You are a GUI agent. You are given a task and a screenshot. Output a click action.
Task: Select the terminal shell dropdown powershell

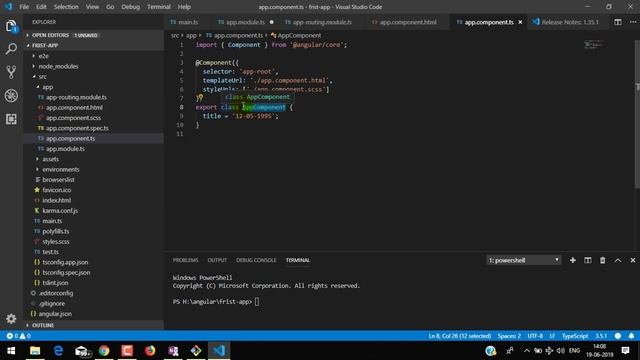524,260
